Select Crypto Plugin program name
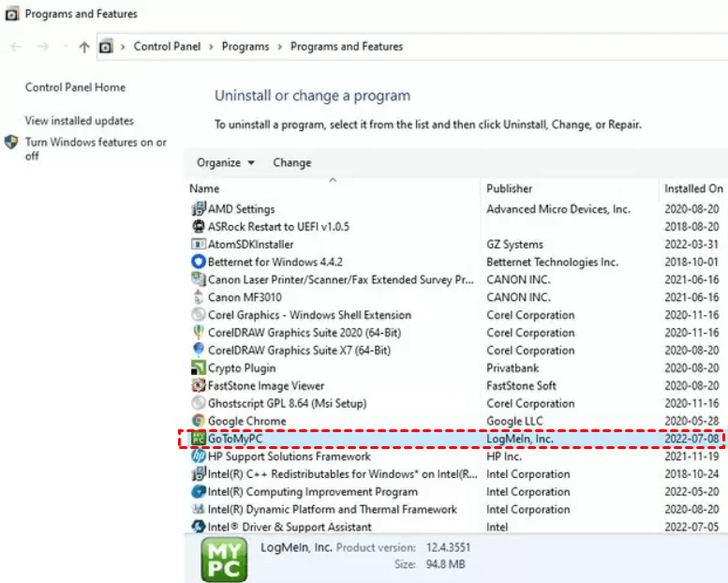The height and width of the screenshot is (583, 728). point(242,368)
